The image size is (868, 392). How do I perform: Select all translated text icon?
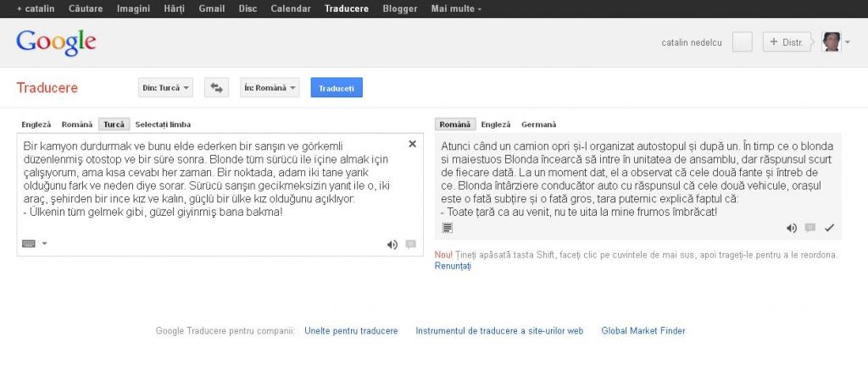(448, 227)
